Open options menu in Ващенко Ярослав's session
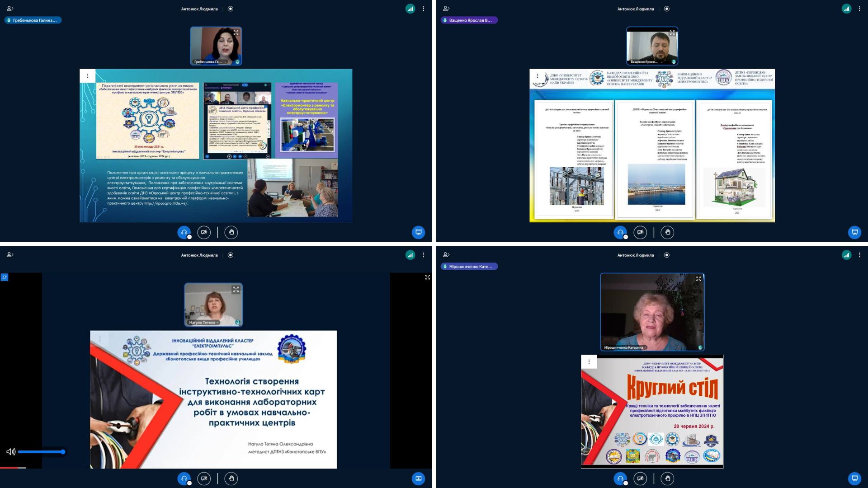Image resolution: width=868 pixels, height=488 pixels. (859, 9)
